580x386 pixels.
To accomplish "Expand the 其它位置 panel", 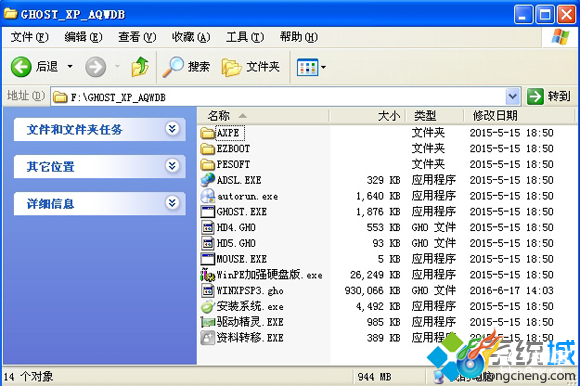I will pos(172,166).
